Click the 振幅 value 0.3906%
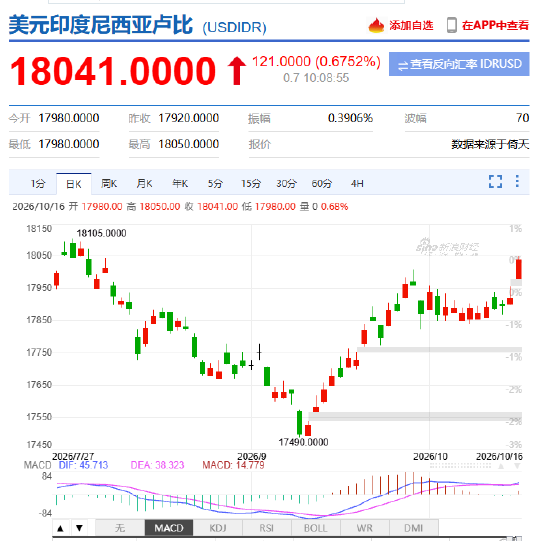Image resolution: width=550 pixels, height=541 pixels. tap(350, 118)
